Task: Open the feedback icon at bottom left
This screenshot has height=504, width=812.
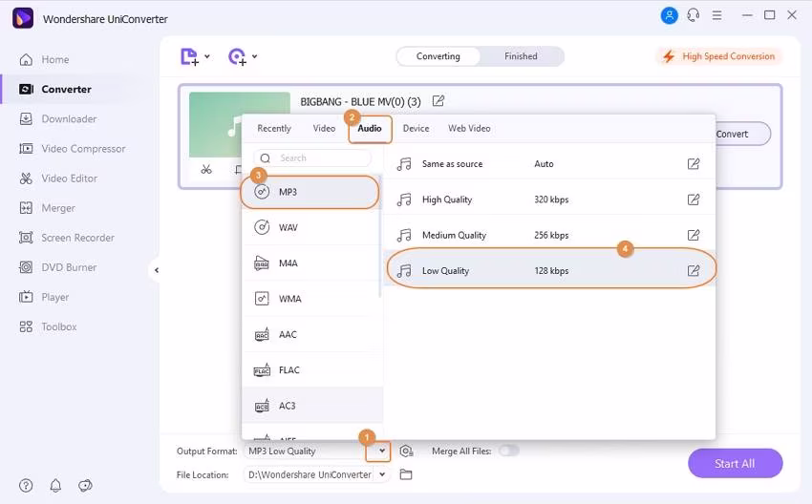Action: coord(85,485)
